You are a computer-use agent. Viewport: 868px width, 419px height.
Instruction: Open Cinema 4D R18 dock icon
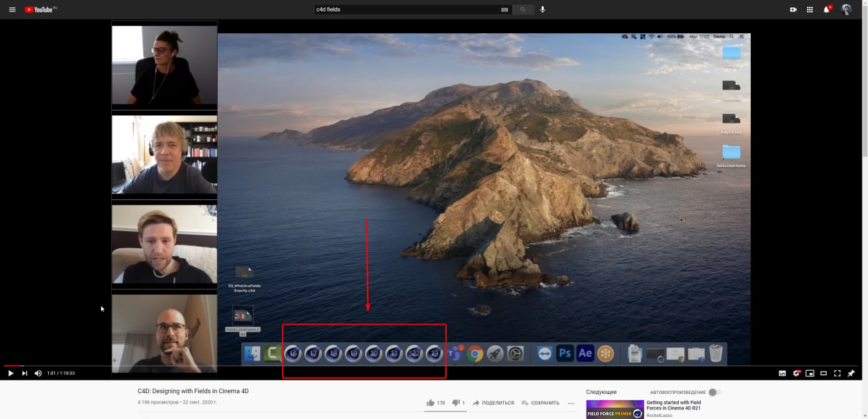tap(333, 353)
